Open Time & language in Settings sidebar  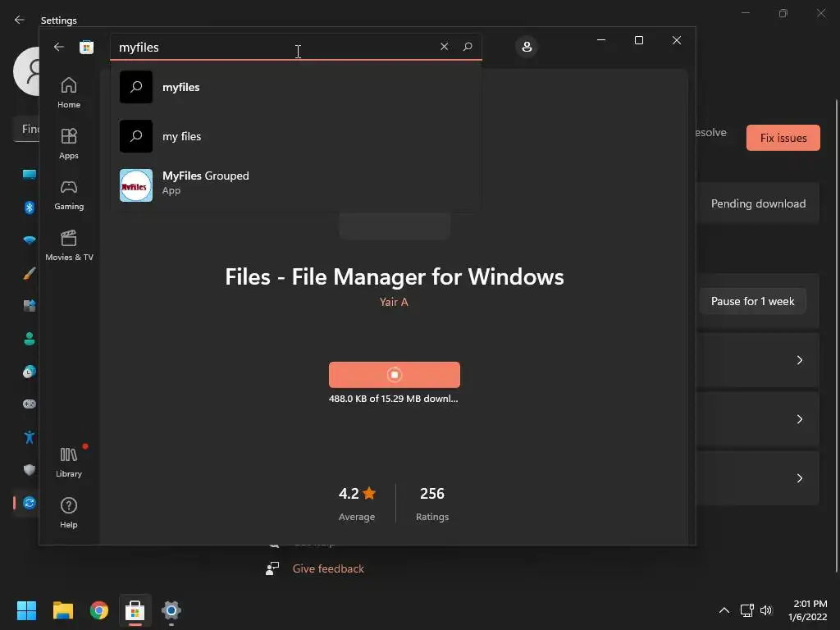coord(30,372)
